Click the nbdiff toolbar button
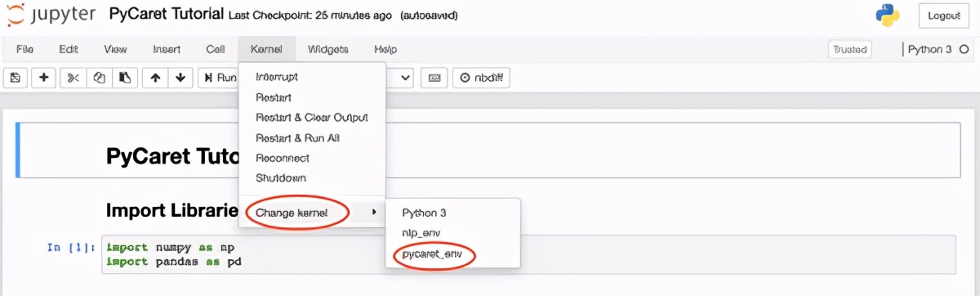Screen dimensions: 980x296 tap(482, 78)
